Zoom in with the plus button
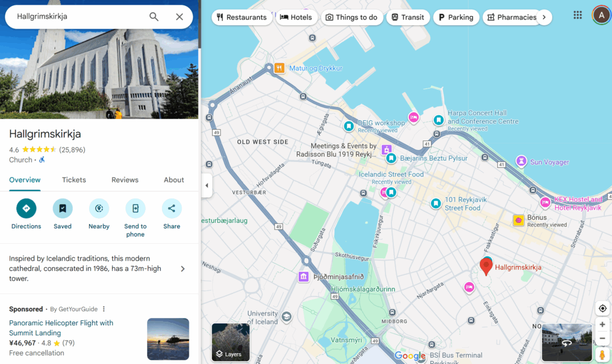Image resolution: width=612 pixels, height=364 pixels. pyautogui.click(x=602, y=324)
